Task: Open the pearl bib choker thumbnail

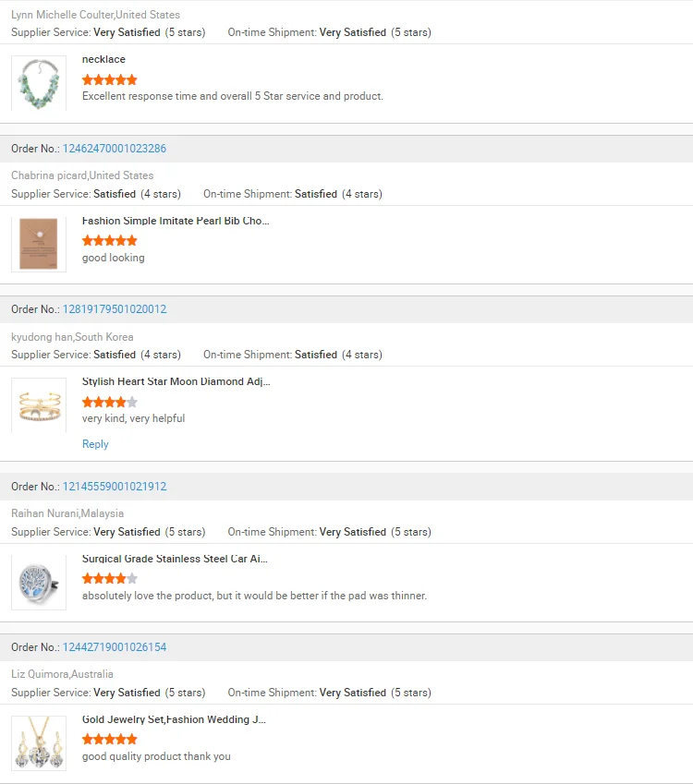Action: click(x=39, y=244)
